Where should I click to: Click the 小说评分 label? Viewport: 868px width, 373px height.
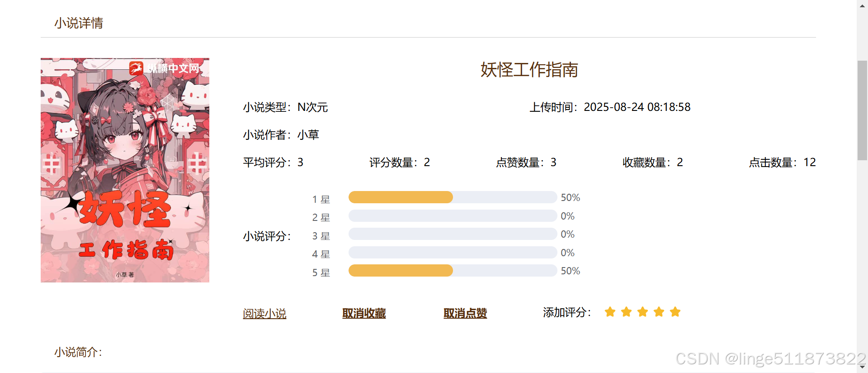pyautogui.click(x=267, y=236)
